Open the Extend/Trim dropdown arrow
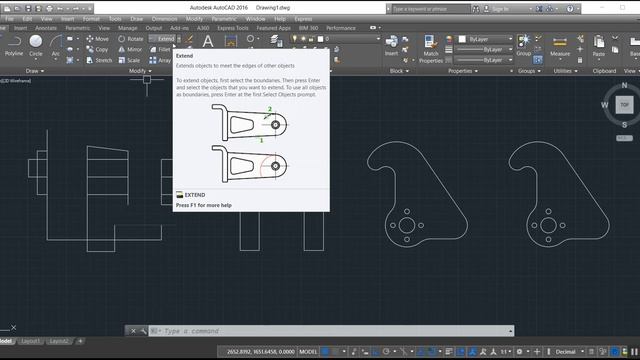Viewport: 640px width, 360px height. tap(179, 39)
